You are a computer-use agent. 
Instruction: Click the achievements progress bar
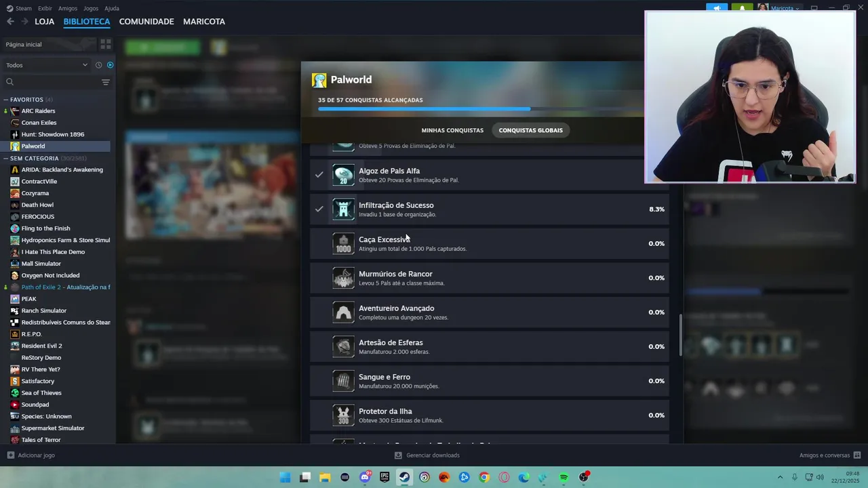(480, 108)
